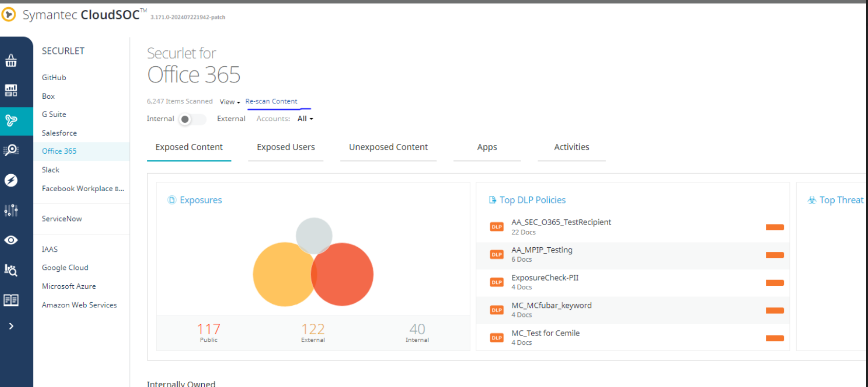Open the View dropdown
The width and height of the screenshot is (868, 387).
coord(229,102)
